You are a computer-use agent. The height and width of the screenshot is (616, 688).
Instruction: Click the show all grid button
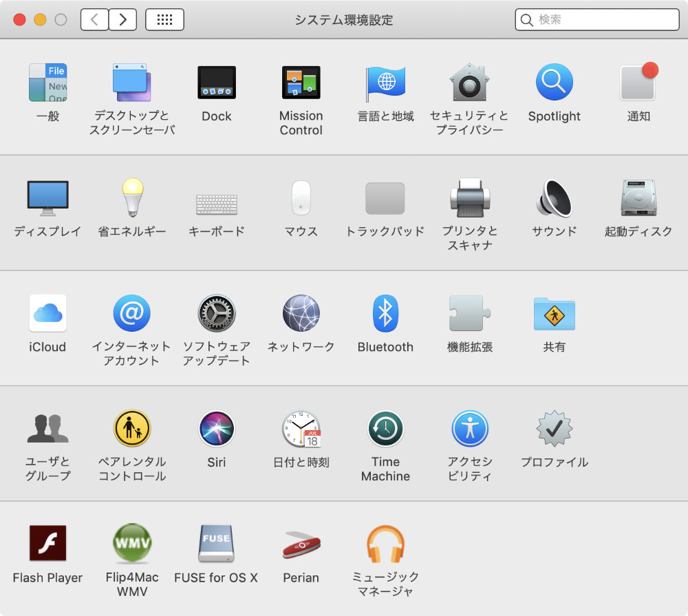click(x=164, y=19)
